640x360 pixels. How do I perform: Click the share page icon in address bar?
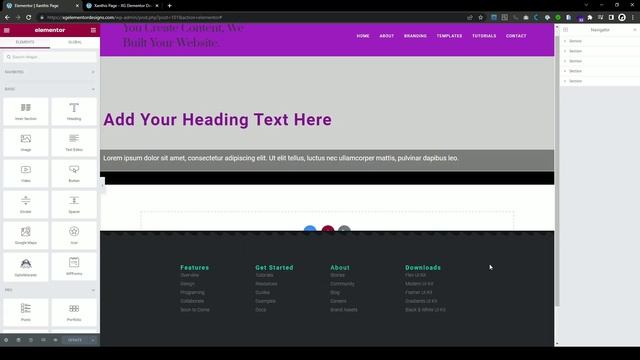470,18
